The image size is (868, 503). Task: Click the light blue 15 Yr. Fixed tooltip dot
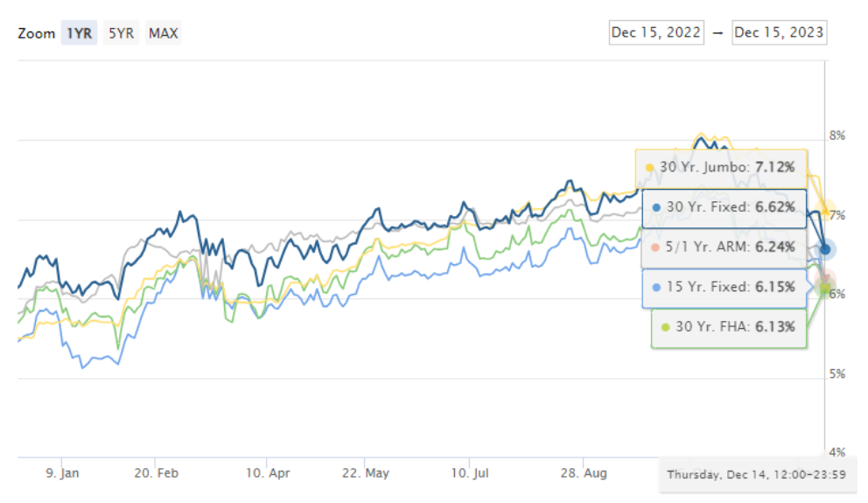point(656,287)
